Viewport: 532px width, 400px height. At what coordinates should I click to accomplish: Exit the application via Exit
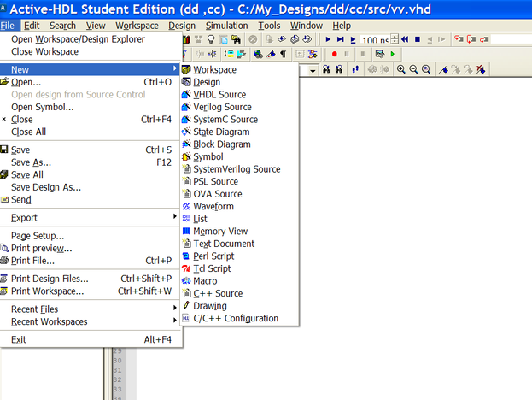[x=90, y=339]
